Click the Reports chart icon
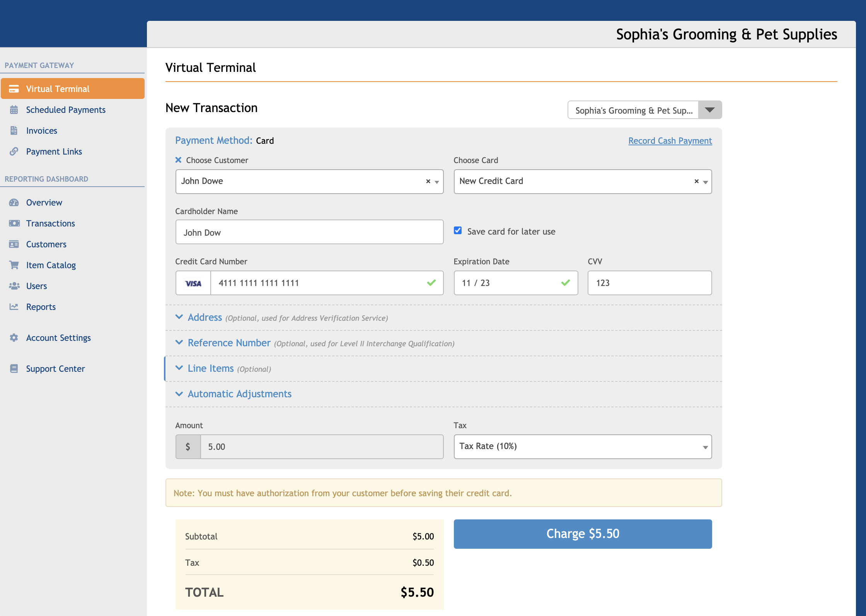866x616 pixels. pyautogui.click(x=14, y=307)
